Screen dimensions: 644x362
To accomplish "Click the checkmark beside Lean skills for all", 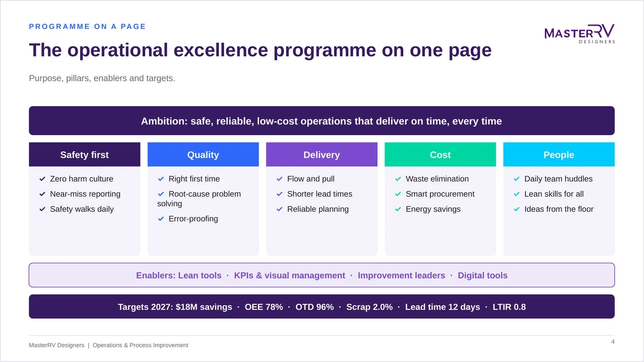I will click(517, 194).
